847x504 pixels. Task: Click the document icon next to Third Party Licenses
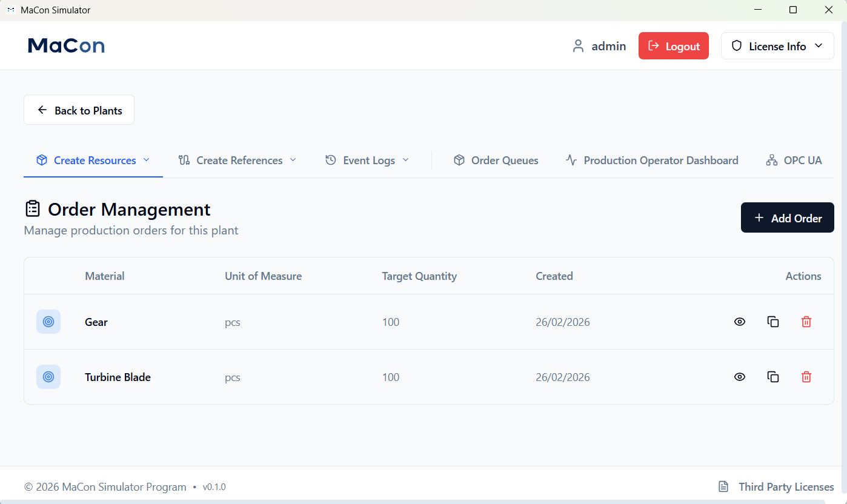coord(723,486)
